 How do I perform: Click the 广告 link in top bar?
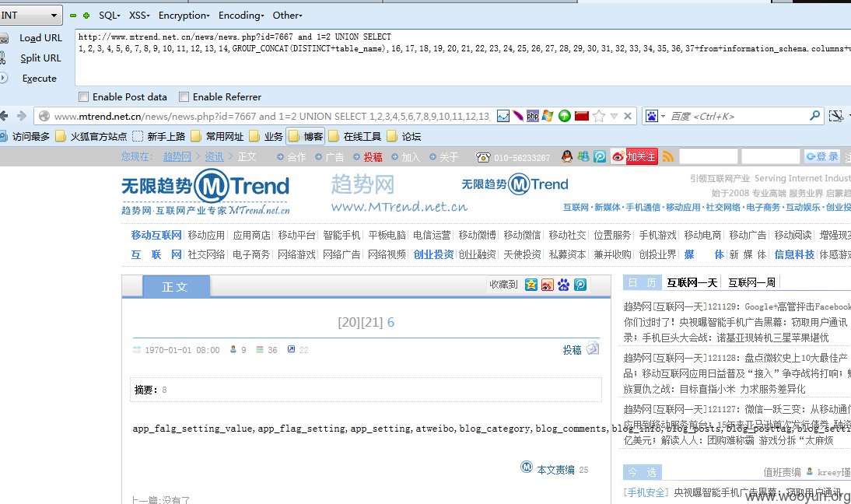point(334,157)
